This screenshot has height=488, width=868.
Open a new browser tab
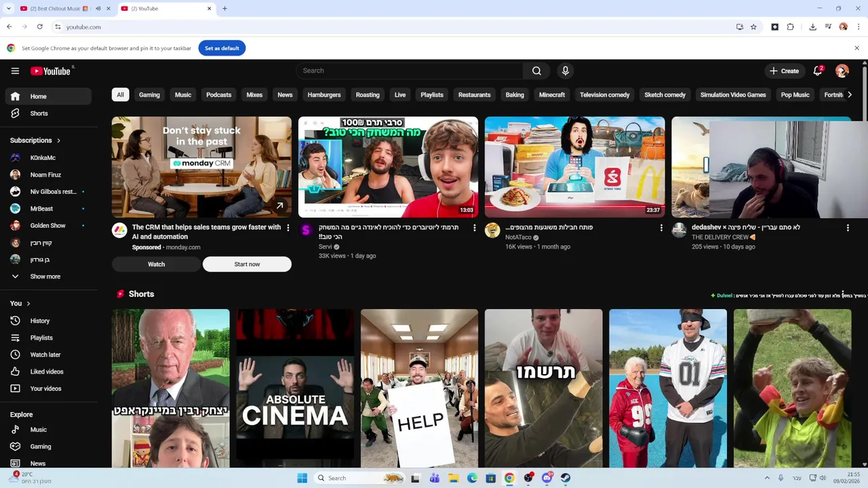pyautogui.click(x=224, y=9)
